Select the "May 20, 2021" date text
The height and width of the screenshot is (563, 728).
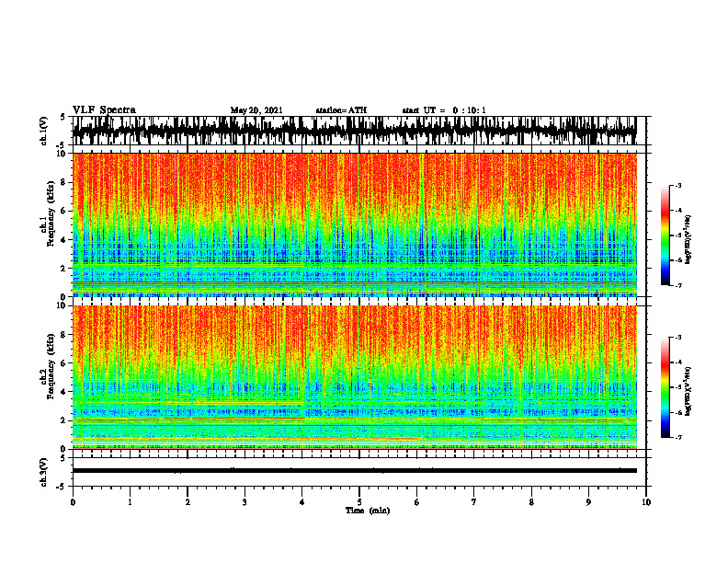(256, 110)
